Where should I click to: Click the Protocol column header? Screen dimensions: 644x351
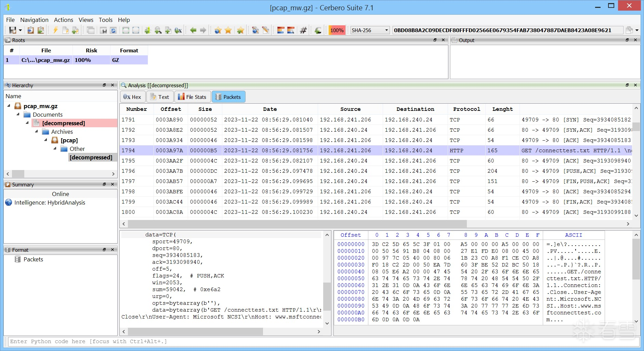466,109
